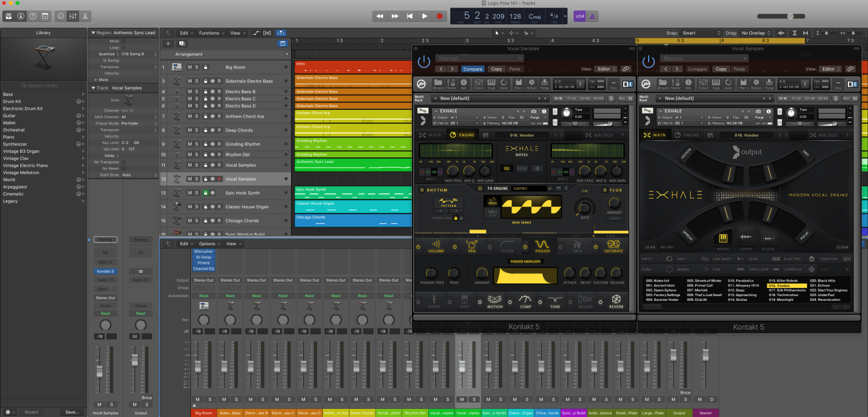
Task: Click the Mixer icon in the toolbar
Action: [73, 16]
